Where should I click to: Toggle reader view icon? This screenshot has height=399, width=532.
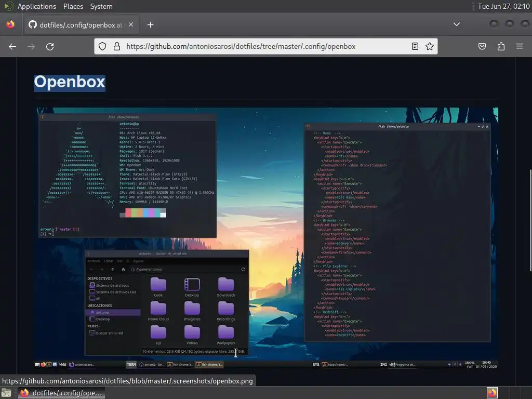(x=415, y=46)
